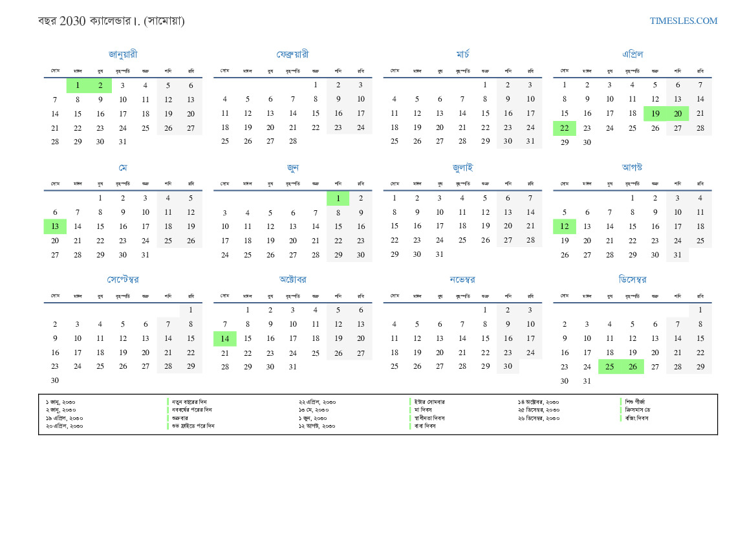The width and height of the screenshot is (756, 535).
Task: Select the জুলাই month heading
Action: 463,168
